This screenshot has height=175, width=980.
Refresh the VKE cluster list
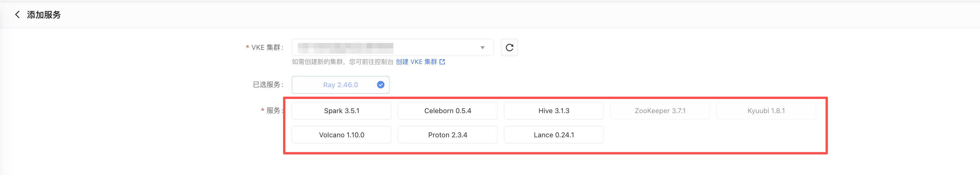click(509, 47)
